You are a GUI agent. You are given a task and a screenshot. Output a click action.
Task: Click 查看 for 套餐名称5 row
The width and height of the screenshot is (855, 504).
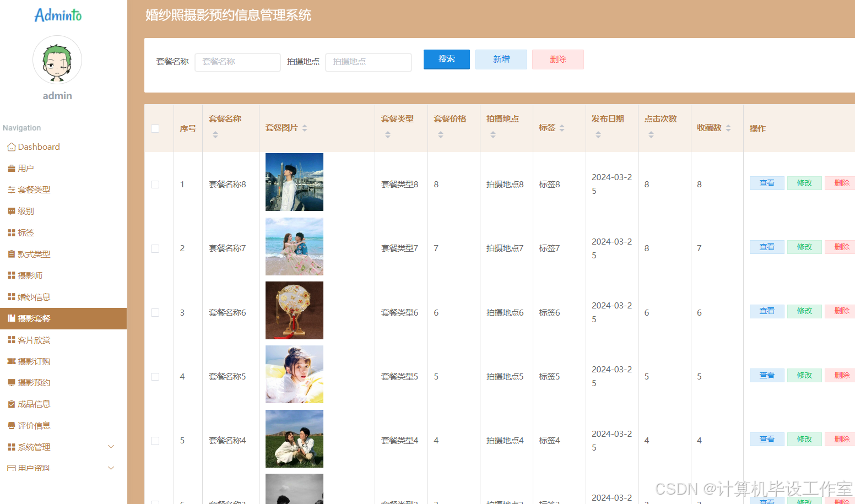tap(767, 376)
